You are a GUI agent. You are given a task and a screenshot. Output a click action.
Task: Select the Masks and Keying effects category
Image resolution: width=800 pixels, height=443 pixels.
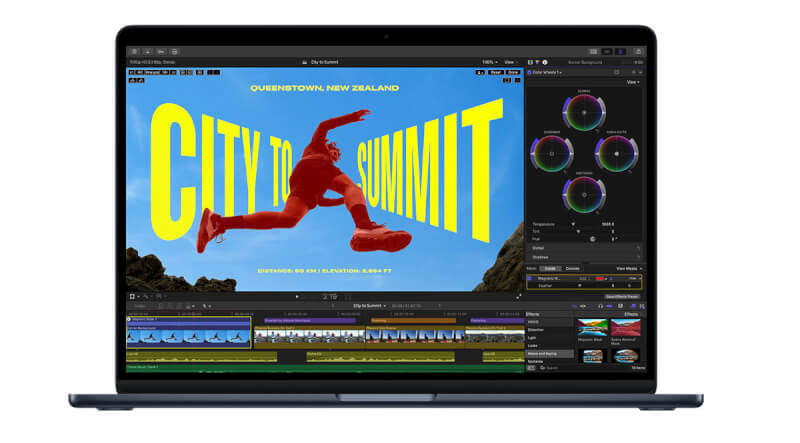click(544, 353)
